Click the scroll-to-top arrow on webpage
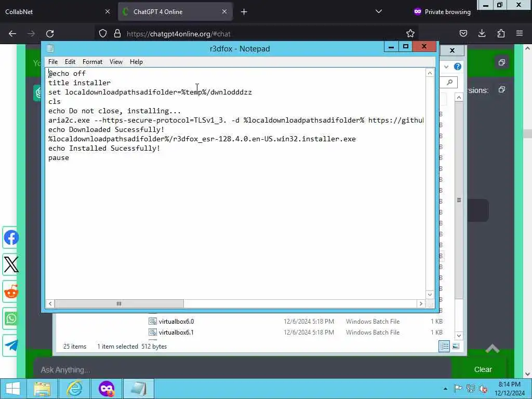This screenshot has width=532, height=399. pyautogui.click(x=493, y=349)
